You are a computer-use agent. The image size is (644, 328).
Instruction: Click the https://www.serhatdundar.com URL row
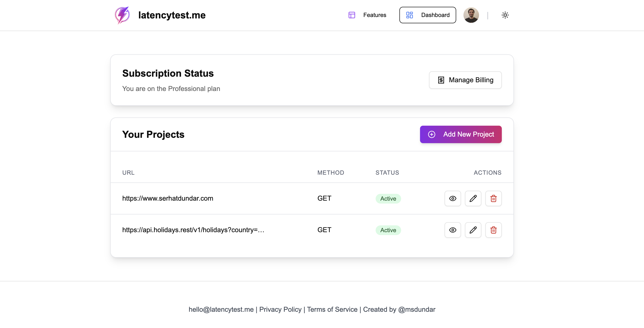[167, 198]
